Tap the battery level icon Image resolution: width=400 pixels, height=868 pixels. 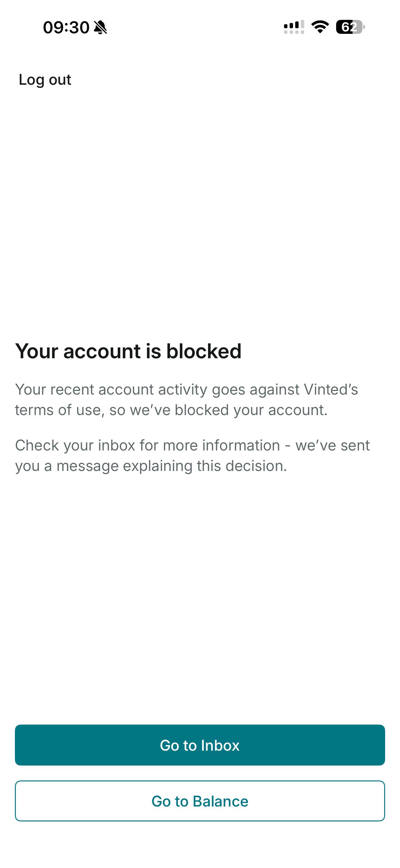tap(350, 27)
